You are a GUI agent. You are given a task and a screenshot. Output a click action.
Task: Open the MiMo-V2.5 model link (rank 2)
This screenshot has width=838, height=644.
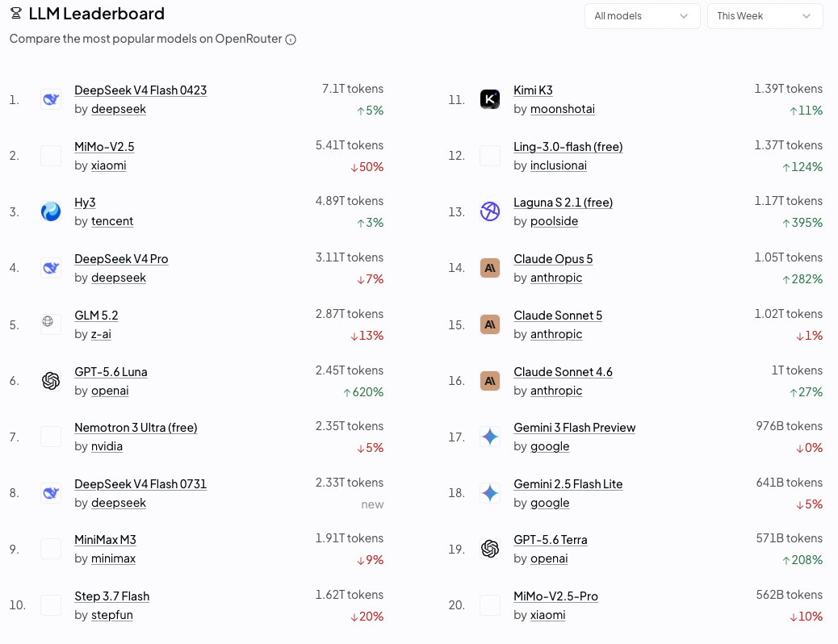[104, 147]
